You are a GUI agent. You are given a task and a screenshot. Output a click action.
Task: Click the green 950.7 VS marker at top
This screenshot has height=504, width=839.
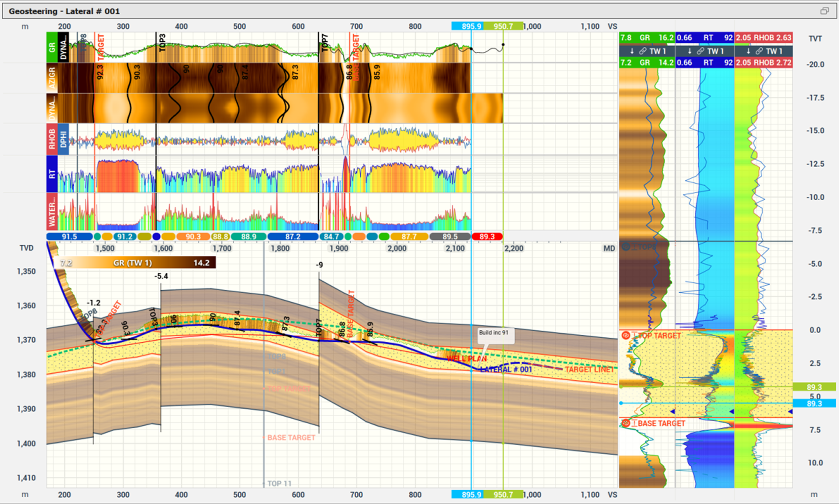click(503, 26)
